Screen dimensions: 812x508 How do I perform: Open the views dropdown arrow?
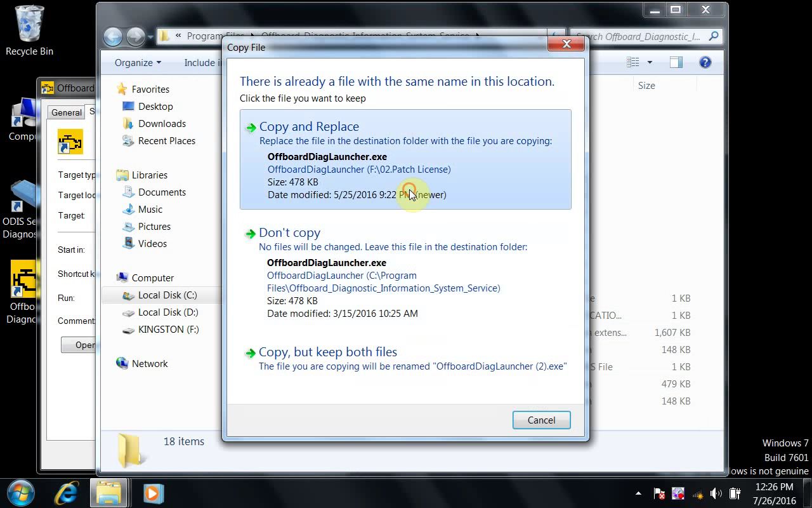point(649,62)
